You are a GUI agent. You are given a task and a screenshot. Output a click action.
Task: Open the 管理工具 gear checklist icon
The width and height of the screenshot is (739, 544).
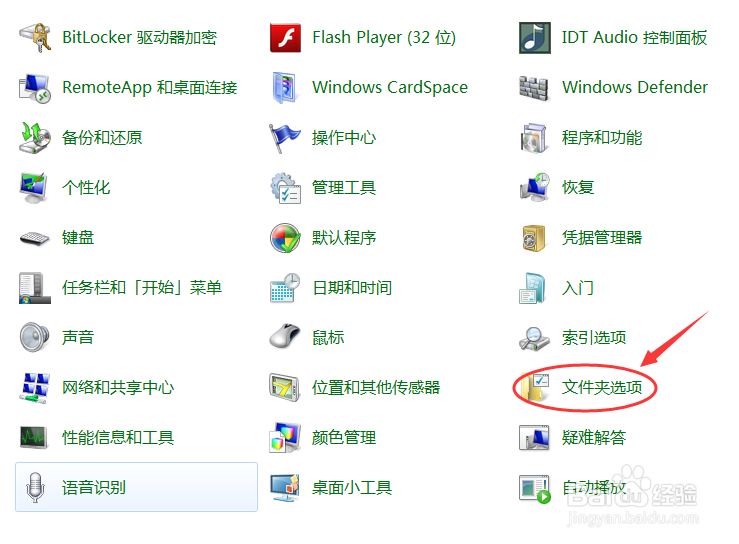285,188
